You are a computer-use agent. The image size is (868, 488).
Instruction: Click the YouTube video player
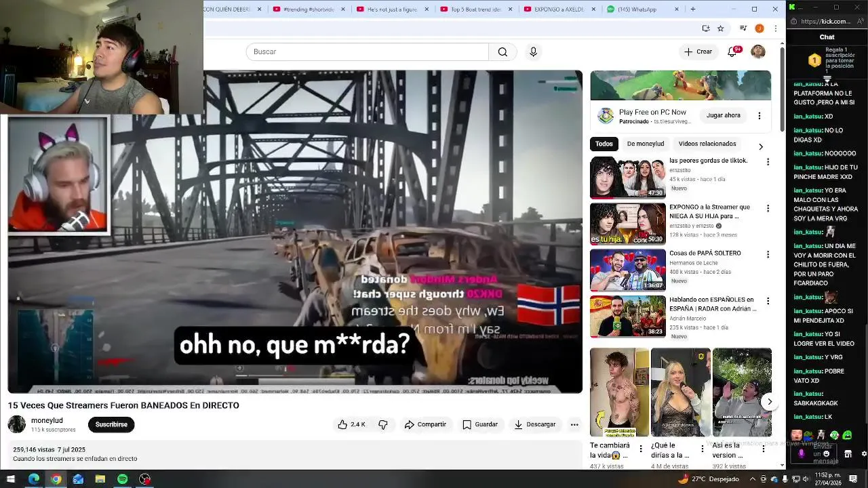(295, 232)
